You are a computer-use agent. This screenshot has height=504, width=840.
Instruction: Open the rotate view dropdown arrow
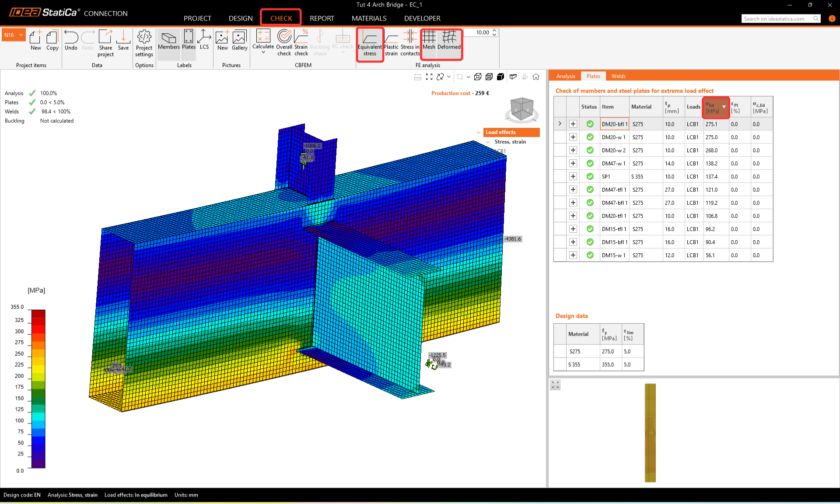point(449,77)
